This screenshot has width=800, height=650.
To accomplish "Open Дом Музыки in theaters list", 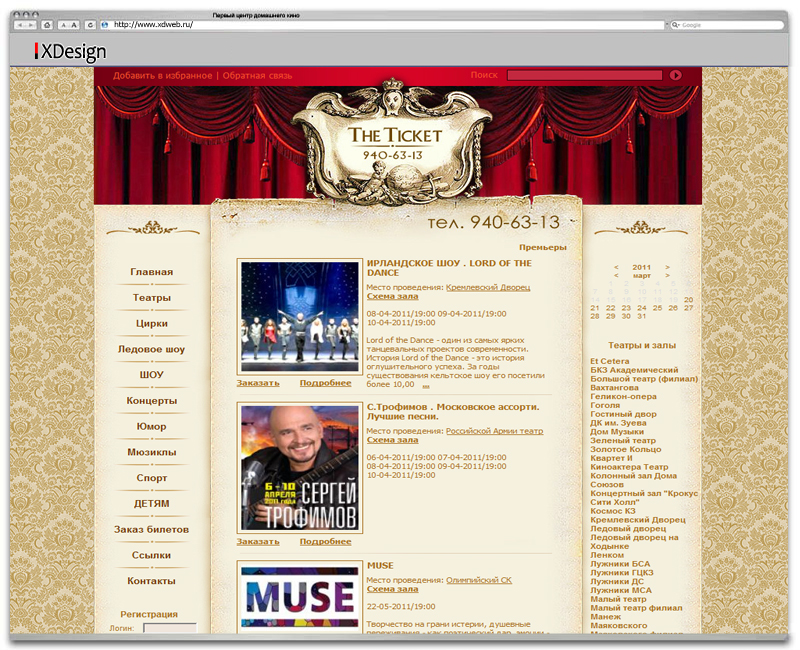I will point(617,432).
